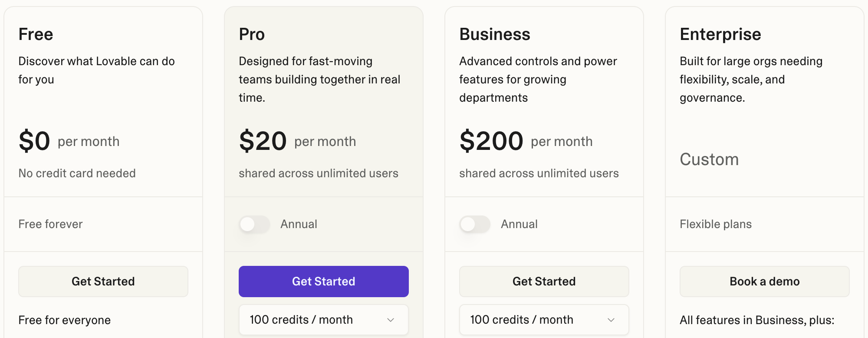Screen dimensions: 868x338
Task: Select the Enterprise plan heading
Action: (x=720, y=34)
